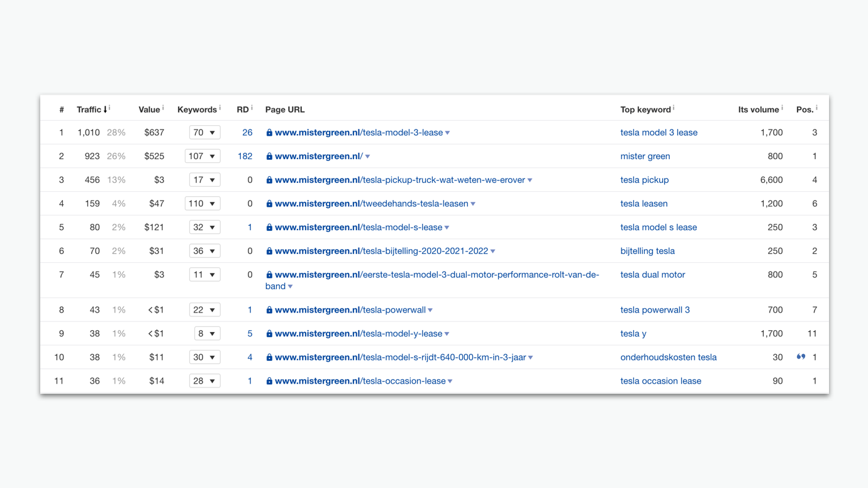Open Keywords dropdown showing 8
Viewport: 868px width, 488px height.
click(207, 333)
